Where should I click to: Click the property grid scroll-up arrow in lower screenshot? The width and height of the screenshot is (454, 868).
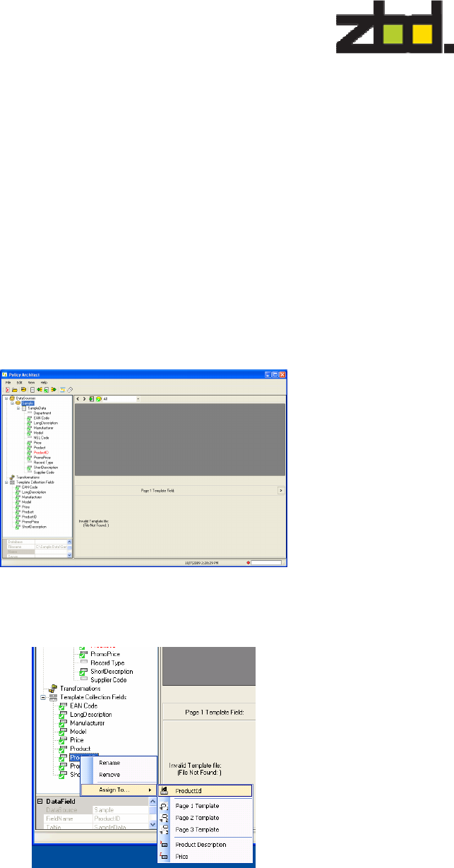click(x=152, y=802)
